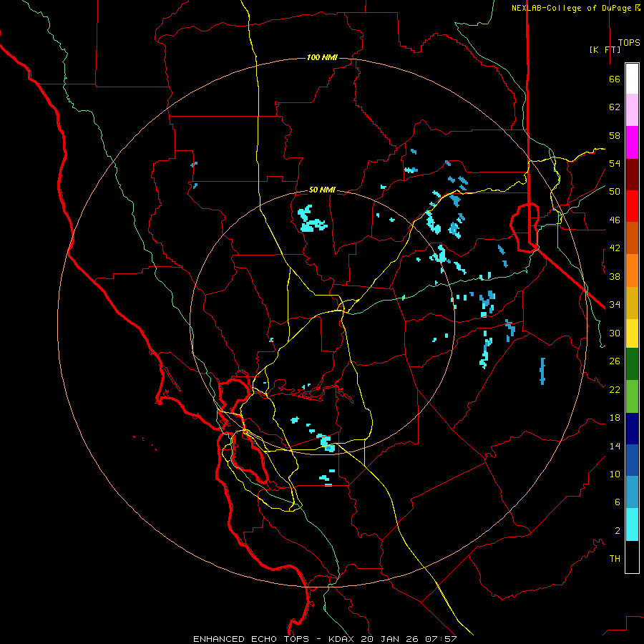Select the magenta legend swatch
644x644 pixels.
tap(632, 142)
